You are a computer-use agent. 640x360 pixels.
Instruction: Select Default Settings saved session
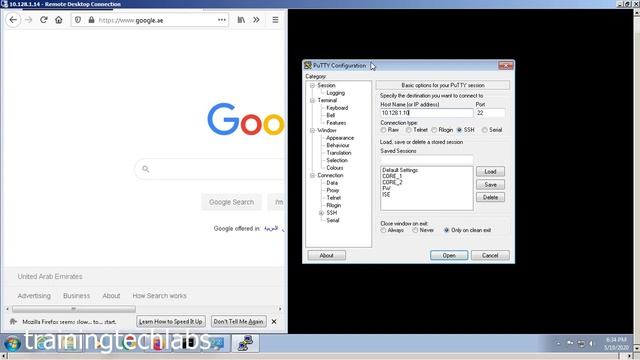400,170
